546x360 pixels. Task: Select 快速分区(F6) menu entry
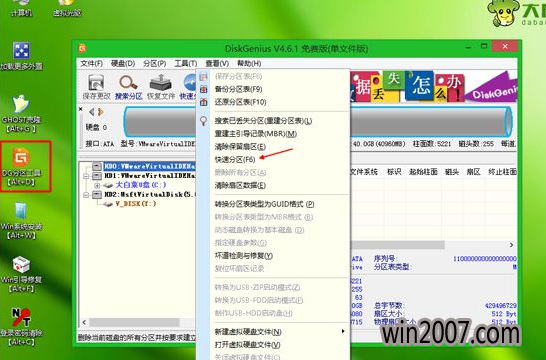tap(235, 159)
